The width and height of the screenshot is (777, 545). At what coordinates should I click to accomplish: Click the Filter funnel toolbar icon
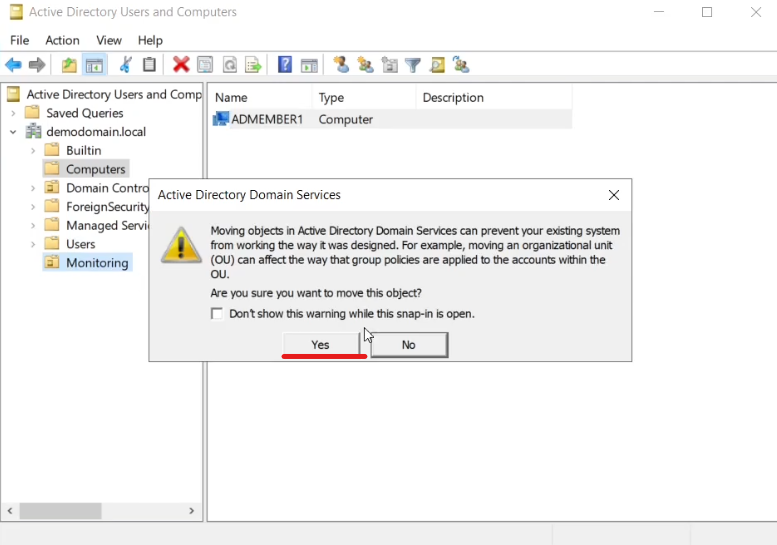pos(412,65)
